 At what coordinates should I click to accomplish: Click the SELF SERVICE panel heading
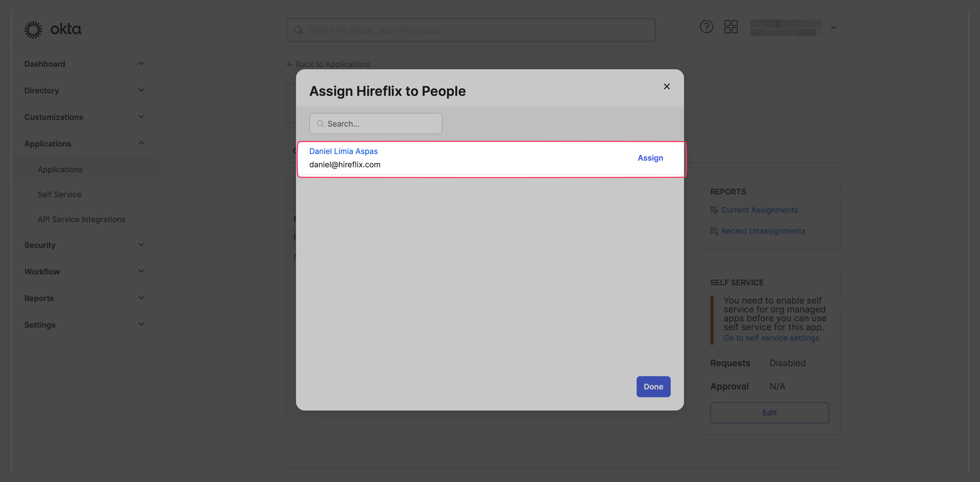[x=736, y=283]
